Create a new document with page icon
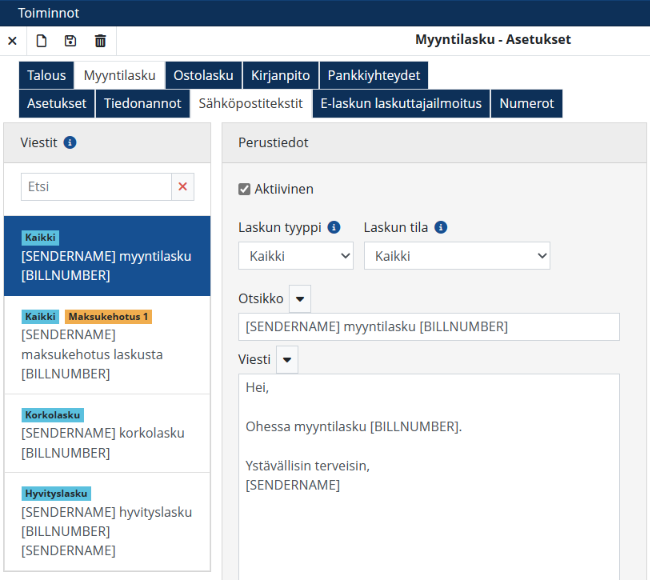Image resolution: width=650 pixels, height=580 pixels. (42, 41)
